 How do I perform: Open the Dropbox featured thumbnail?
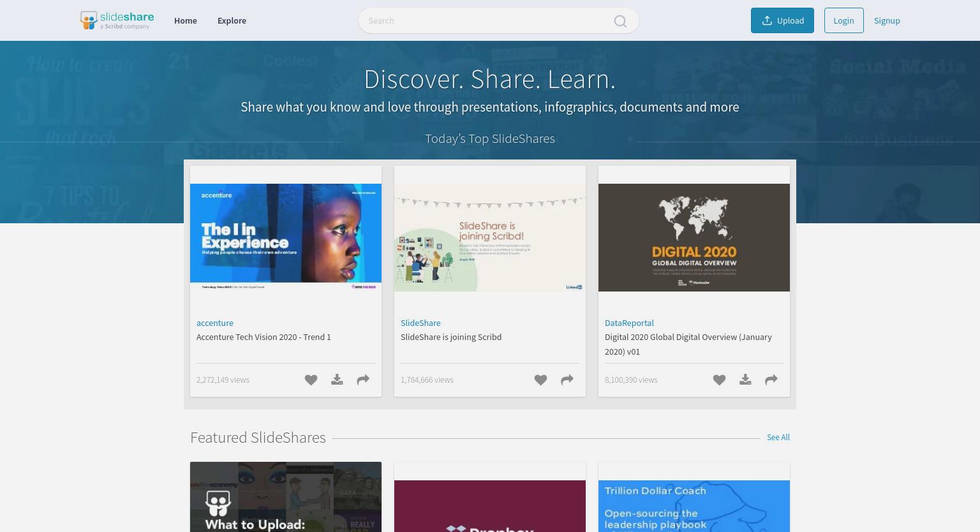[490, 506]
